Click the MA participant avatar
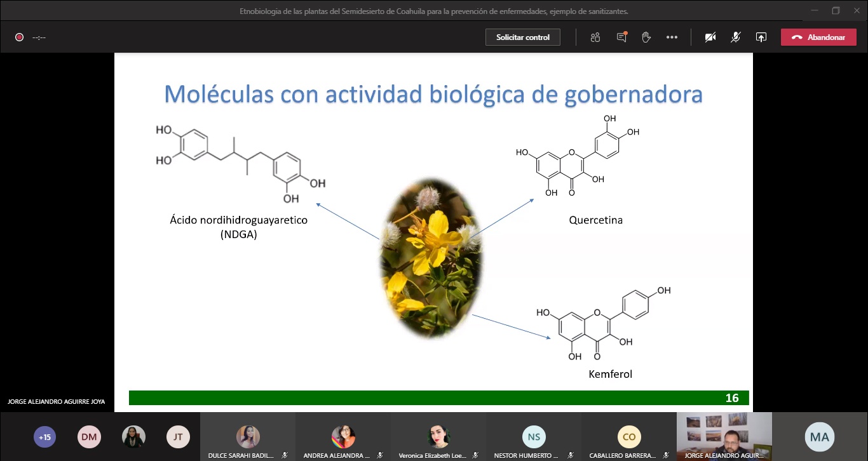This screenshot has height=461, width=868. point(820,437)
